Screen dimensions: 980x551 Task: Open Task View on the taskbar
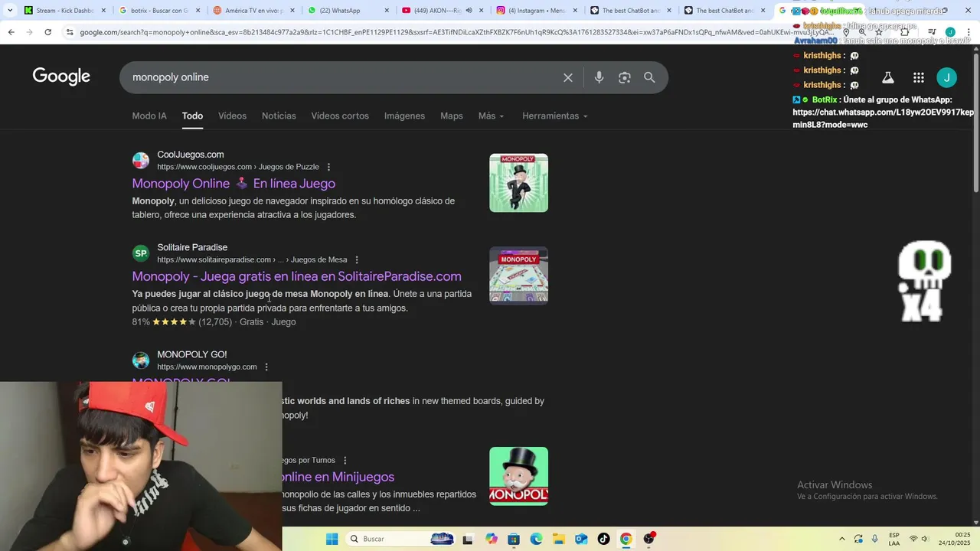coord(468,539)
